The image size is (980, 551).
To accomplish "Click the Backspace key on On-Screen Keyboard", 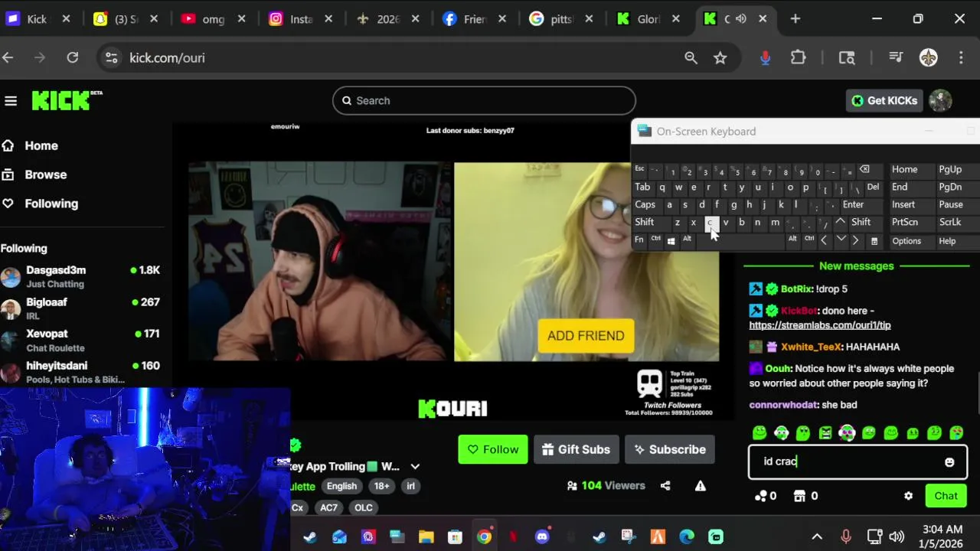I will pyautogui.click(x=864, y=169).
